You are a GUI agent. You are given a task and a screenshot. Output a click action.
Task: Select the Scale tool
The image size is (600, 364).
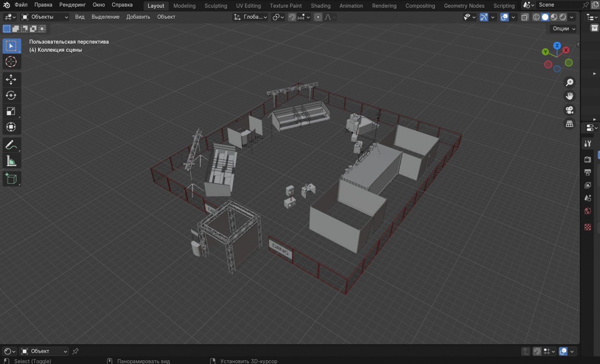(x=11, y=111)
